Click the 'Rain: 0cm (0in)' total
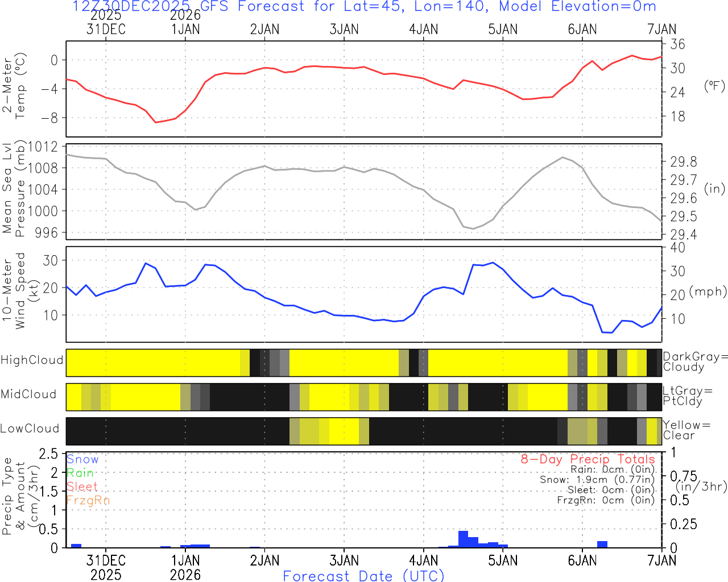This screenshot has width=728, height=582. click(613, 470)
